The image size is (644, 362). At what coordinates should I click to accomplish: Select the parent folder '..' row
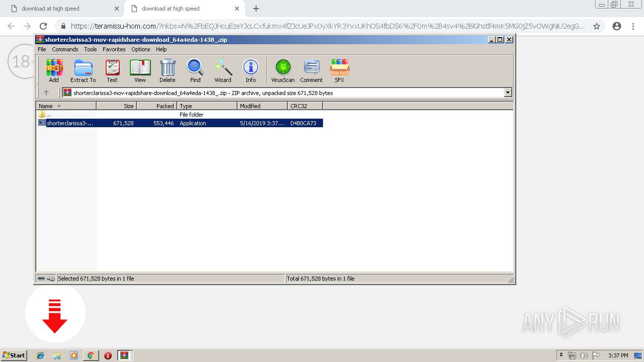(180, 115)
